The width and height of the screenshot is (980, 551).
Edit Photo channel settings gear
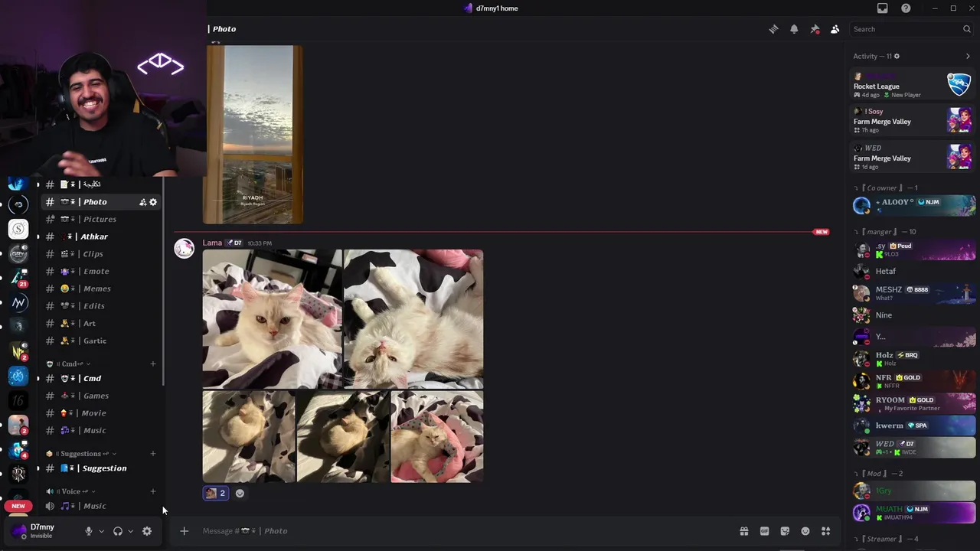coord(153,202)
